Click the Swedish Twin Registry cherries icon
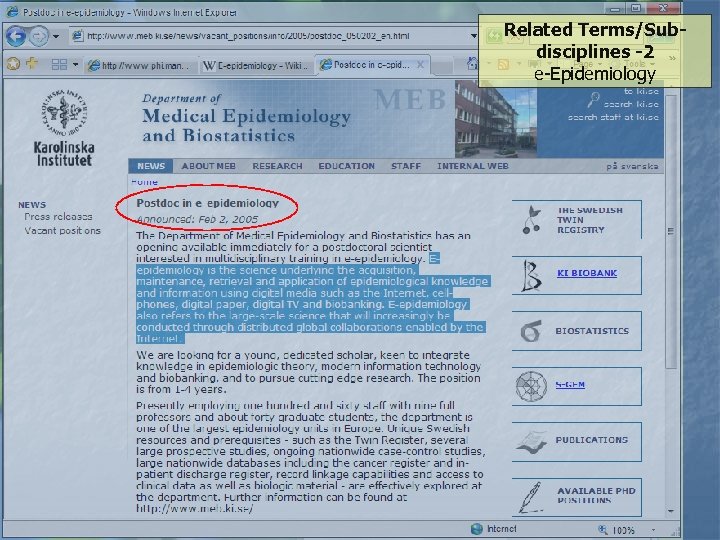Image resolution: width=720 pixels, height=540 pixels. (x=531, y=219)
